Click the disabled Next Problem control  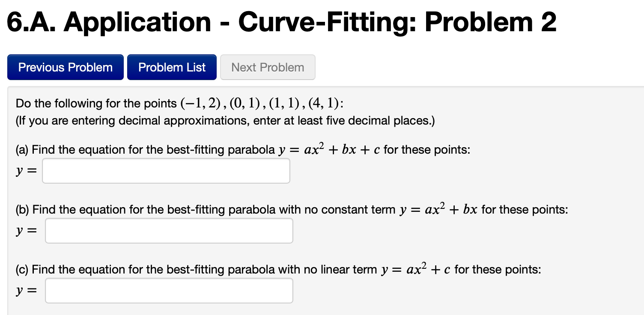267,67
